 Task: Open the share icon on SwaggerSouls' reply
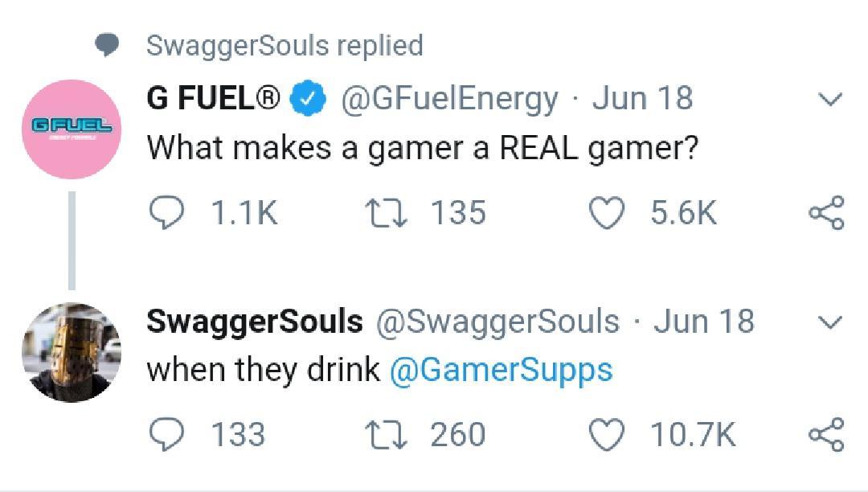[826, 434]
